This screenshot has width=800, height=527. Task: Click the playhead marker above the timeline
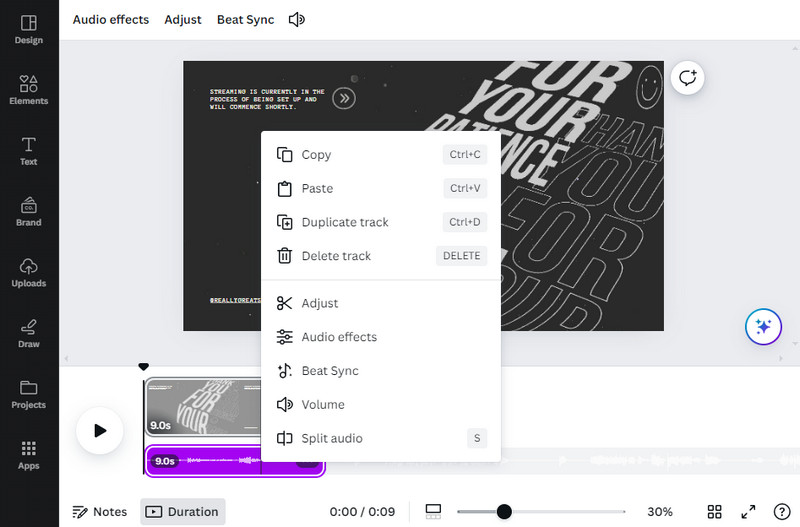click(x=143, y=366)
